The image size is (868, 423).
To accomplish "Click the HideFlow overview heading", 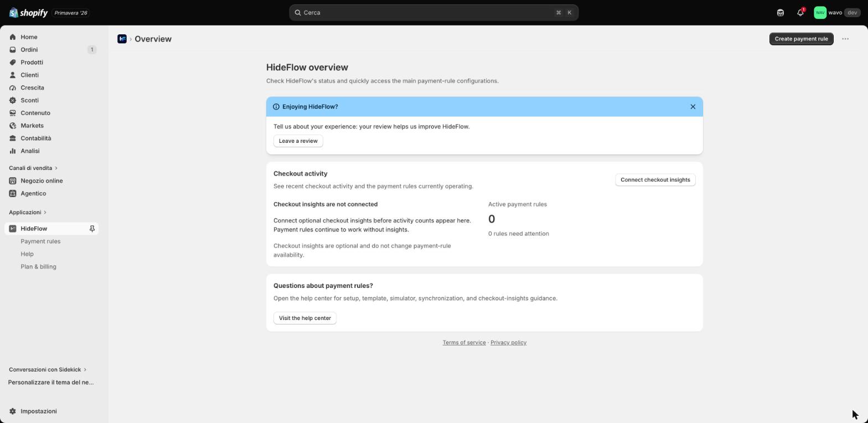I will 307,68.
